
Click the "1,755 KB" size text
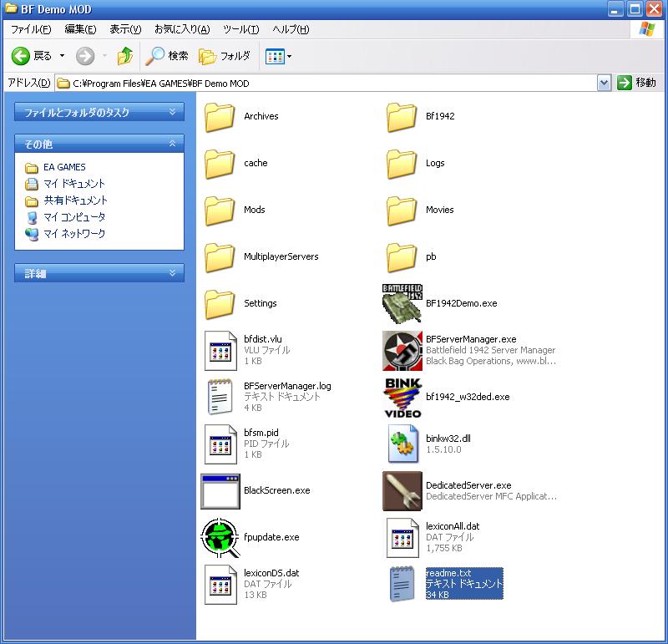pos(444,549)
